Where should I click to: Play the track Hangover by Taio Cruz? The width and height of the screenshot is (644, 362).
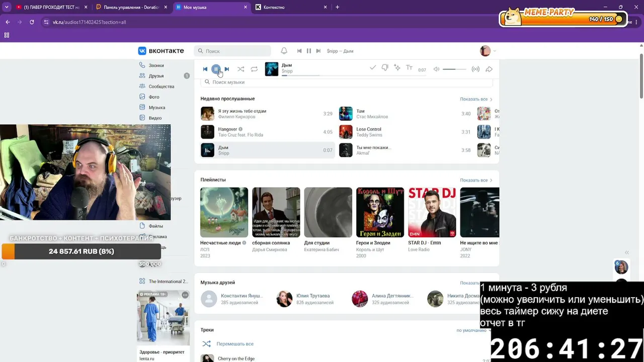point(267,132)
